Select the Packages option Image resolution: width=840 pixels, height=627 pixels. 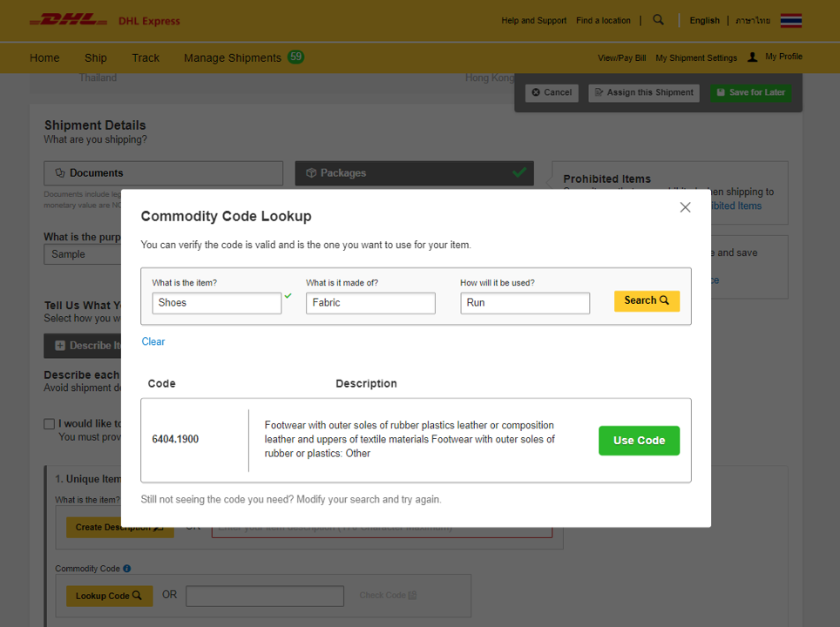(414, 173)
